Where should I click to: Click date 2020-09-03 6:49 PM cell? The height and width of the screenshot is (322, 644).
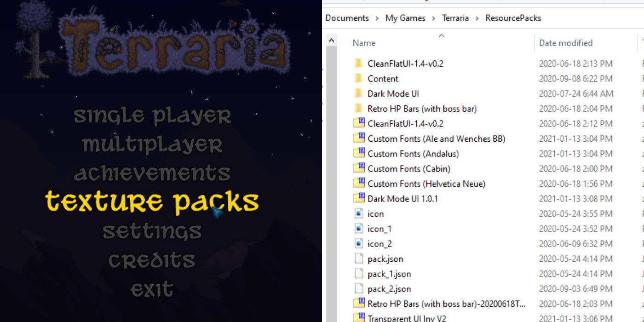[x=576, y=289]
